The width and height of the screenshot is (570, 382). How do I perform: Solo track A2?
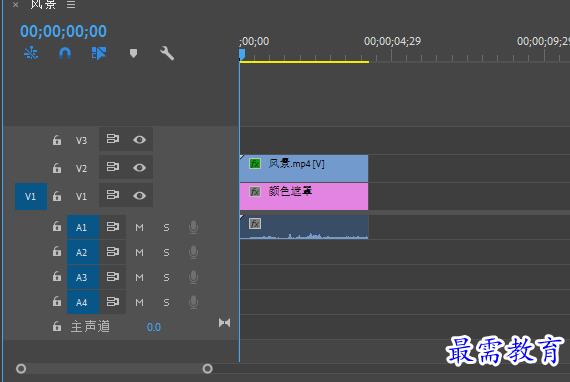(166, 253)
